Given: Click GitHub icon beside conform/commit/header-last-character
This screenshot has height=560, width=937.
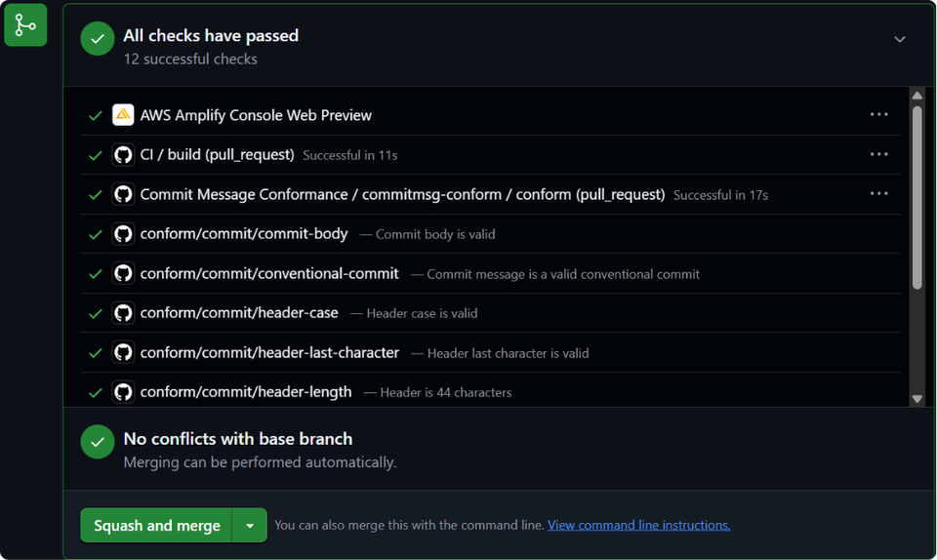Looking at the screenshot, I should (123, 352).
